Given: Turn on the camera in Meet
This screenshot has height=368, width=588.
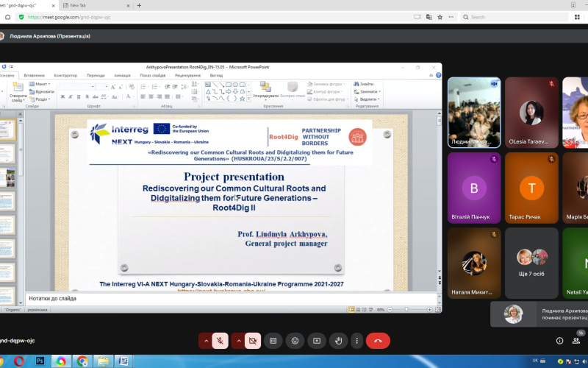Looking at the screenshot, I should [253, 341].
